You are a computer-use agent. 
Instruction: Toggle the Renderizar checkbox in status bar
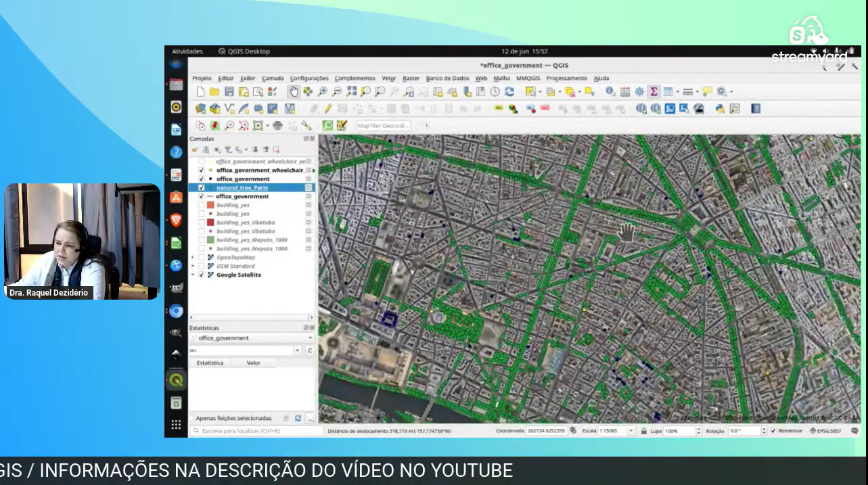coord(773,431)
